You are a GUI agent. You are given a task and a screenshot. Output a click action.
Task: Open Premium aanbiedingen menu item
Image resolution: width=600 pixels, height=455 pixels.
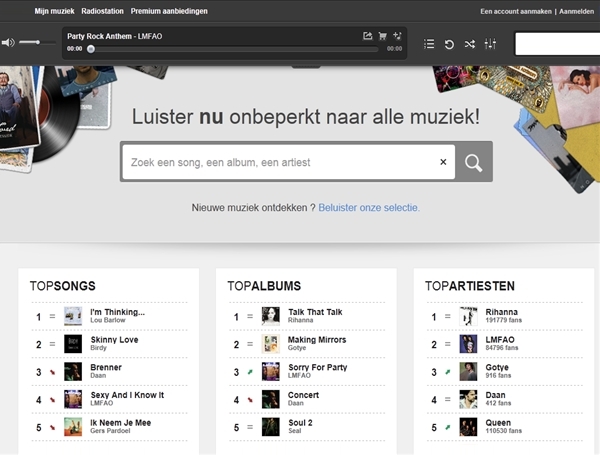(169, 11)
